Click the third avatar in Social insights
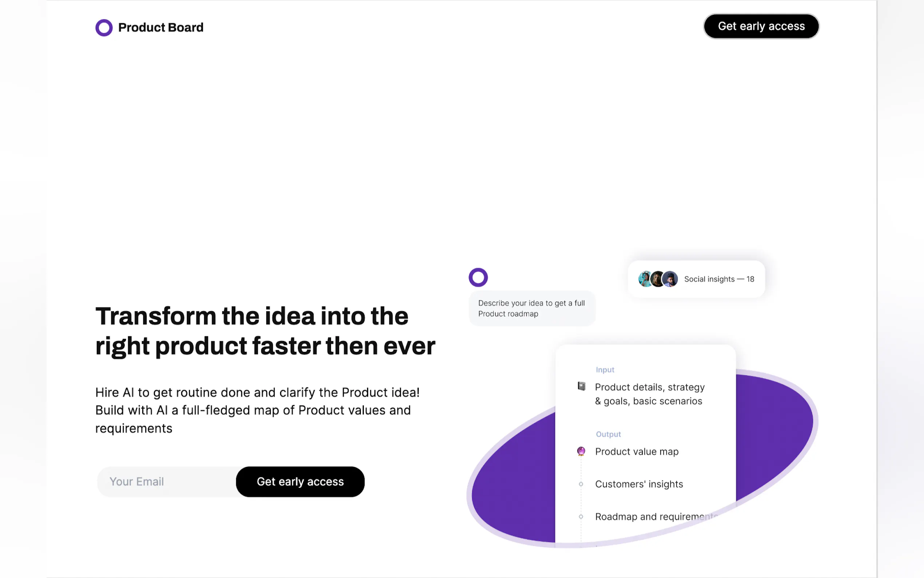This screenshot has height=578, width=924. click(x=670, y=279)
